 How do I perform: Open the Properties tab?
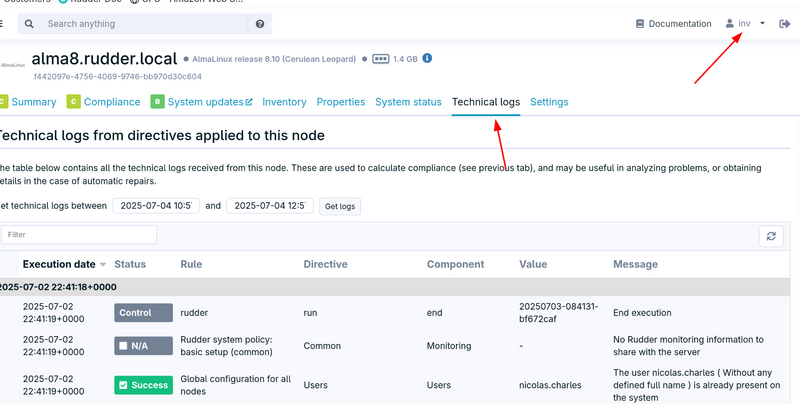pyautogui.click(x=341, y=102)
